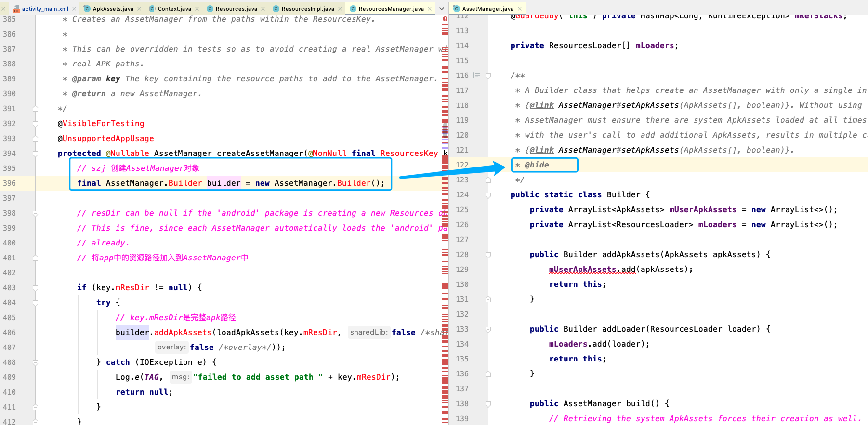Image resolution: width=868 pixels, height=425 pixels.
Task: Click the Builder class name at line 124
Action: click(x=623, y=194)
